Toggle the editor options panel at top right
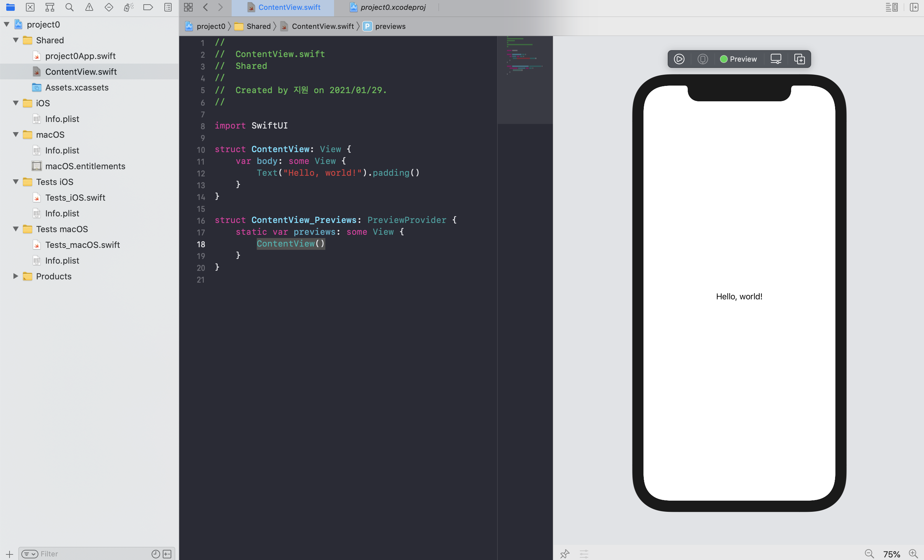 (x=892, y=7)
